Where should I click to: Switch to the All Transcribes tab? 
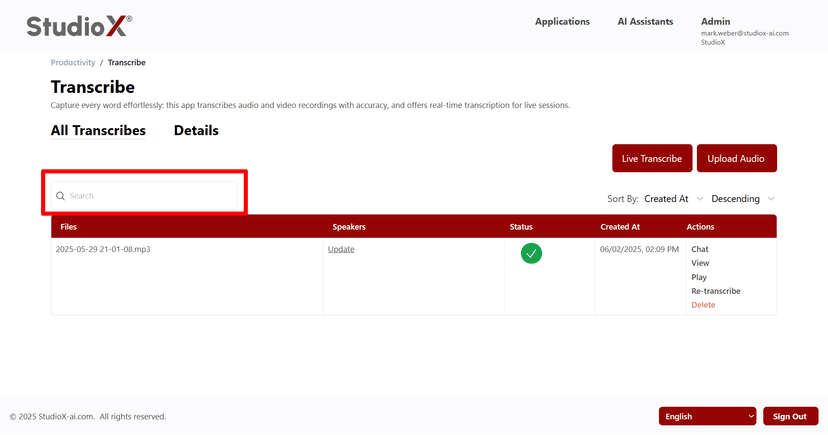point(98,130)
